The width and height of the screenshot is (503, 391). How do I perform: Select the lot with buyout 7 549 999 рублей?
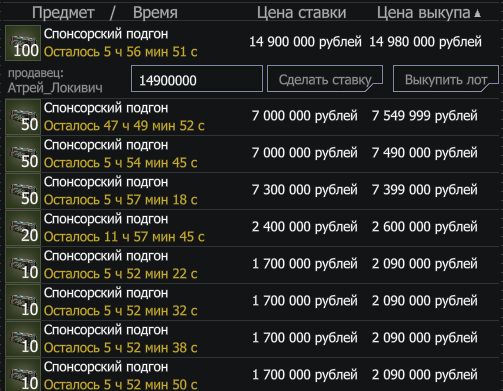pos(251,117)
